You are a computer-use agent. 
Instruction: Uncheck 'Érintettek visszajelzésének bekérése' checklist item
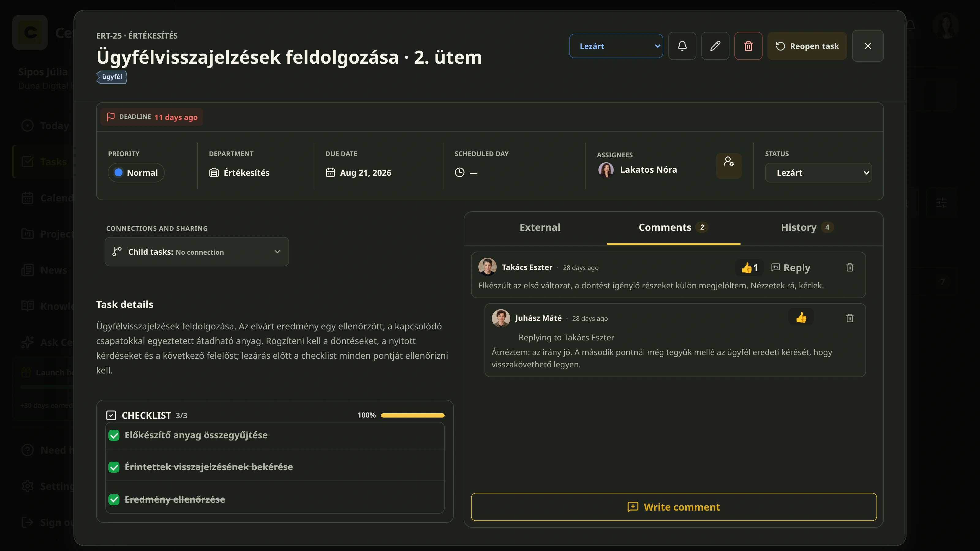[x=114, y=467]
